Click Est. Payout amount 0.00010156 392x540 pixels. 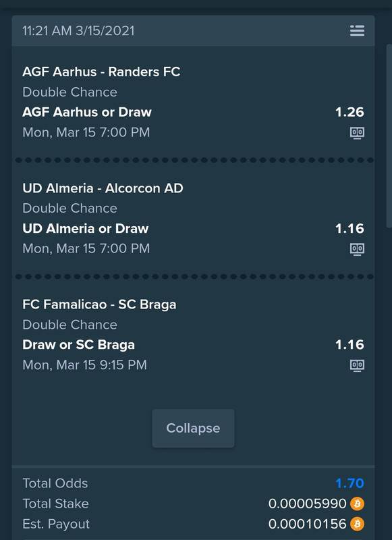point(307,524)
